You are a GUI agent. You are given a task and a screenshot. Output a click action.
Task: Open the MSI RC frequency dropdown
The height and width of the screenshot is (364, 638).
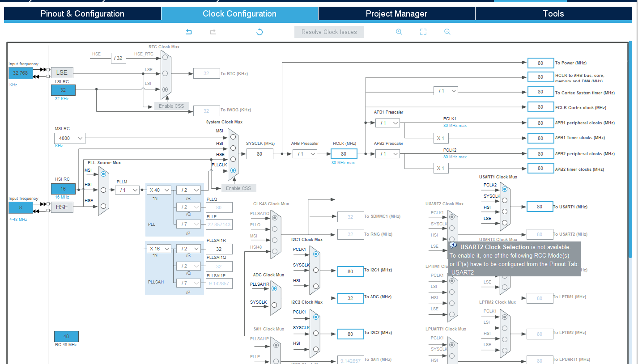tap(69, 138)
